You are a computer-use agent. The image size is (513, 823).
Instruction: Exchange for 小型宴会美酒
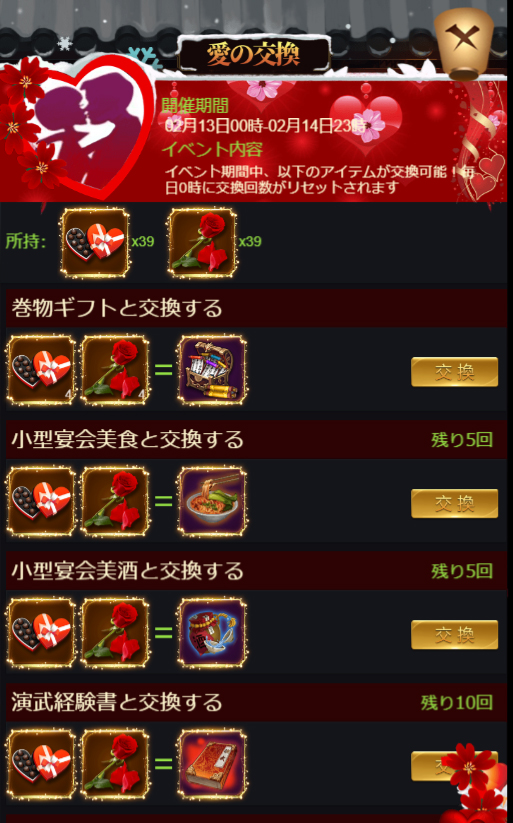click(x=455, y=635)
